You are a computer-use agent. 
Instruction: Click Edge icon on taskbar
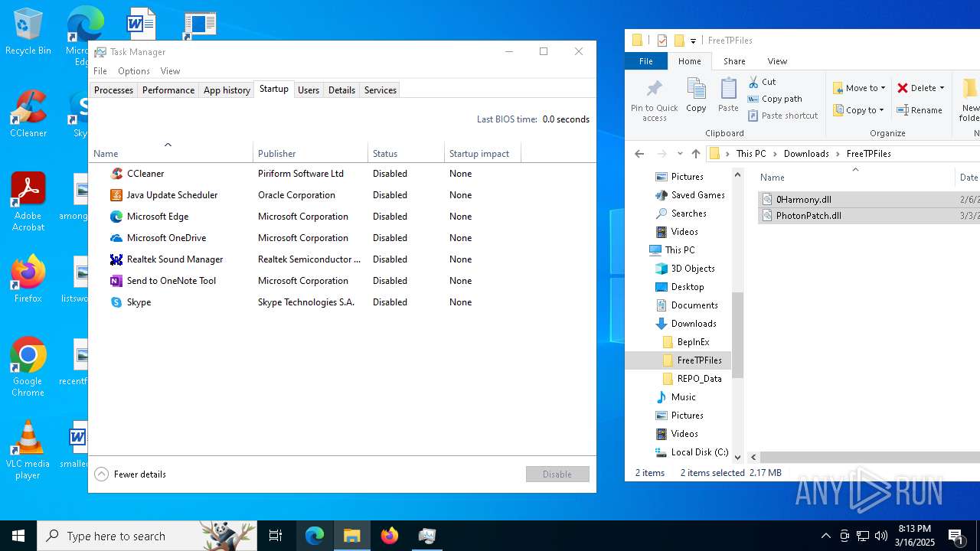tap(315, 536)
